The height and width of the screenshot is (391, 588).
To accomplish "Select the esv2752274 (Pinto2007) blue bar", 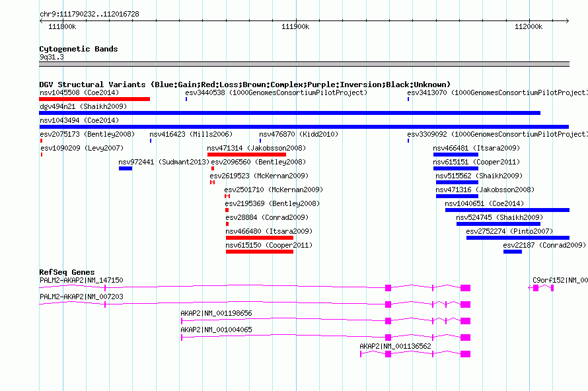I will pos(518,238).
